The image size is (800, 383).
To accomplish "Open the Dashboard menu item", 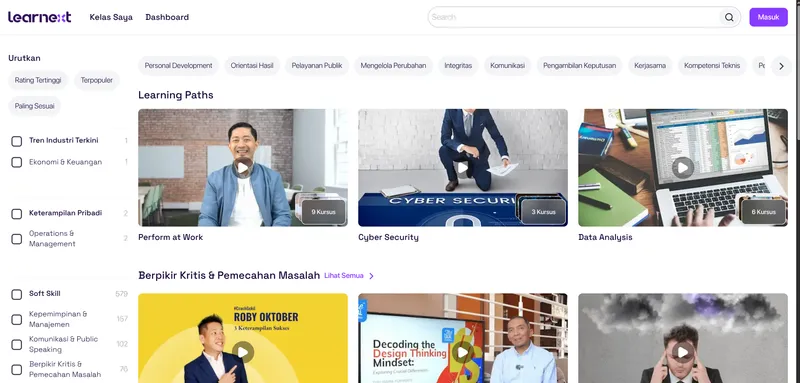I will (167, 17).
